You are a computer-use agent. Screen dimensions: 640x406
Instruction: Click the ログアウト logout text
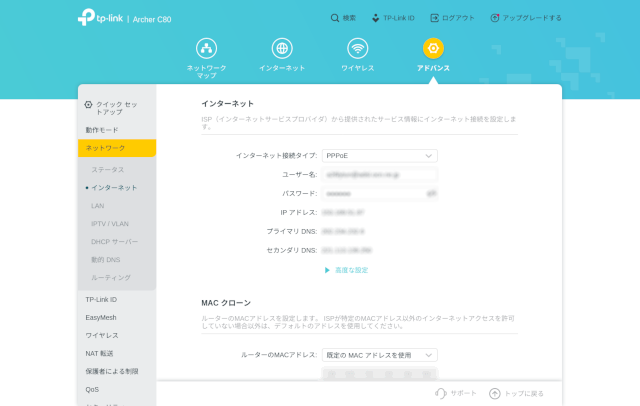click(x=458, y=18)
